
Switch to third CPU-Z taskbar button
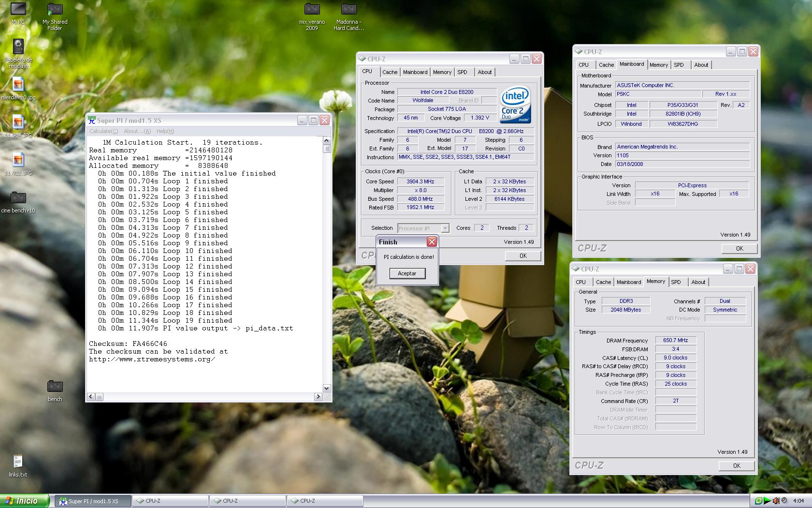(325, 501)
